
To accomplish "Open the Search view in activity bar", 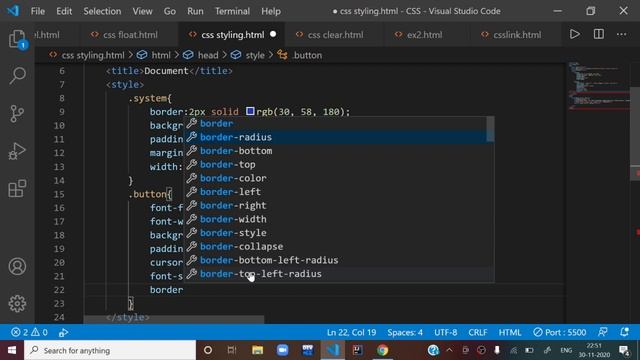I will tap(17, 76).
